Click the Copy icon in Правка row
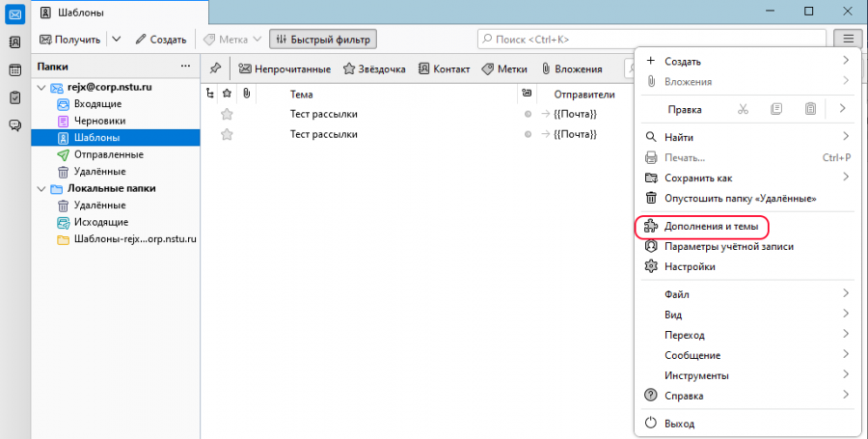This screenshot has width=868, height=439. (776, 109)
